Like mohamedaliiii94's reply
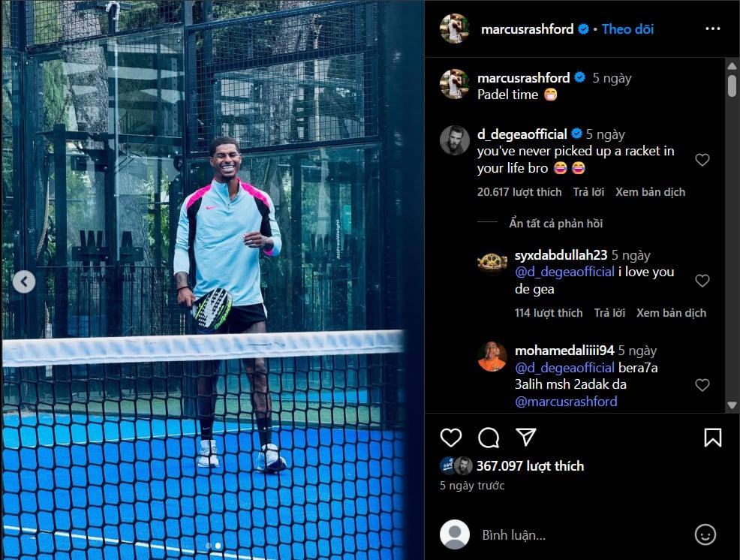The image size is (740, 560). click(702, 385)
